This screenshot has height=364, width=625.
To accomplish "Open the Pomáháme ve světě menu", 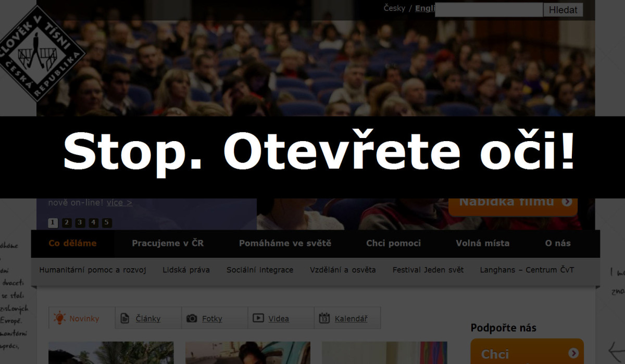I will click(x=285, y=243).
